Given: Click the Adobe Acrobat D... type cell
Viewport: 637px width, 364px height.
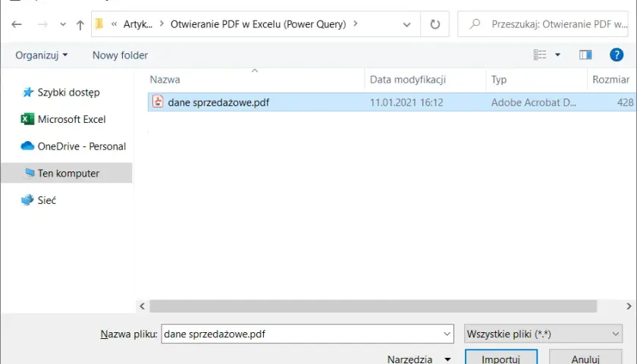Looking at the screenshot, I should (x=533, y=102).
